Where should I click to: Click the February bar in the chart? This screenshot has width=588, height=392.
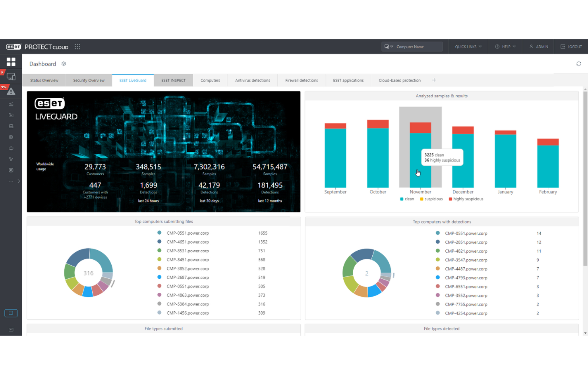(x=548, y=163)
